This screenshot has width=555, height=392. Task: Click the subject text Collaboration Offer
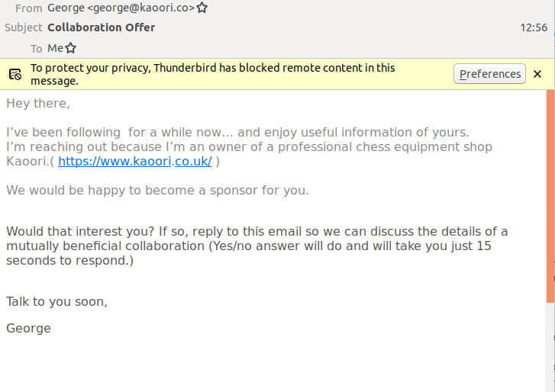pyautogui.click(x=101, y=27)
